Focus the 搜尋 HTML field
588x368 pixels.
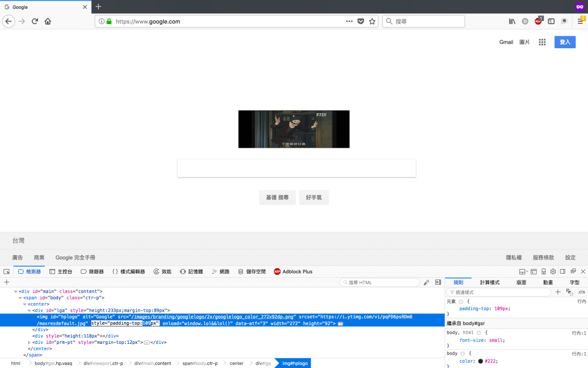tap(380, 282)
